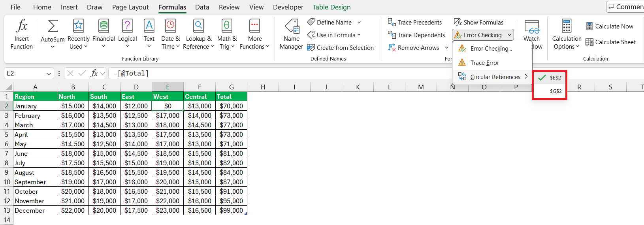The width and height of the screenshot is (644, 225).
Task: Select the August North value $18,500
Action: [73, 172]
